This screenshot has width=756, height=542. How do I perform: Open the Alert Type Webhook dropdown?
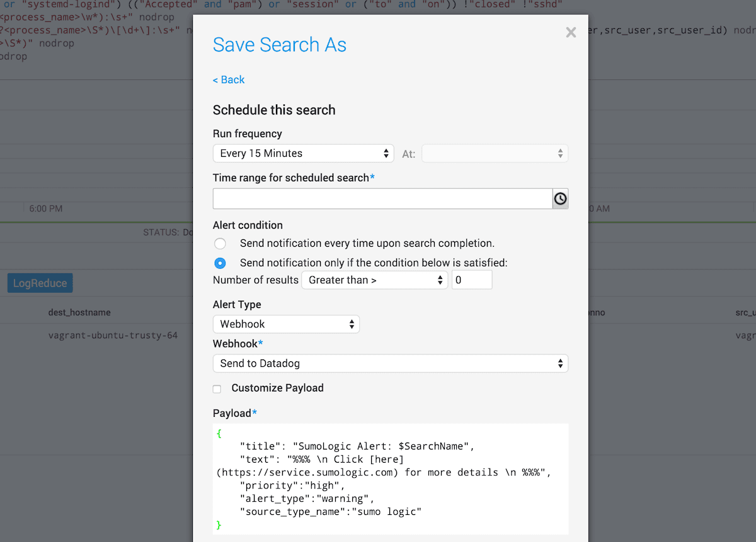(286, 324)
